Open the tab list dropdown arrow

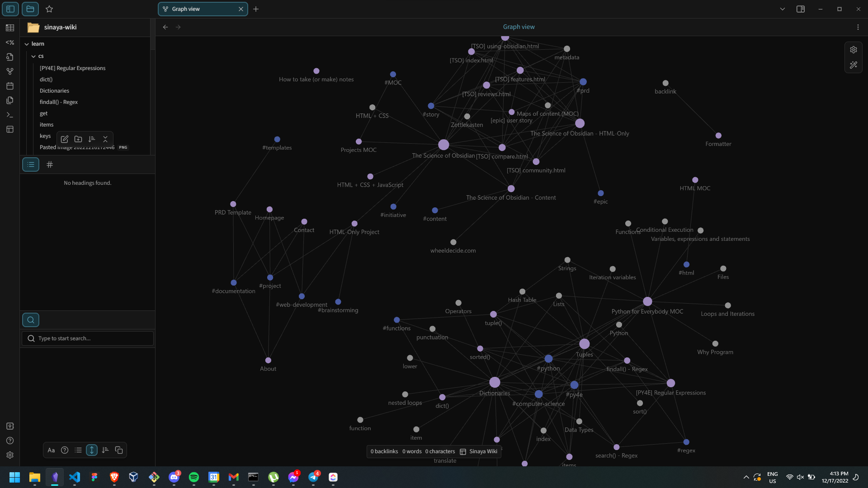[783, 9]
